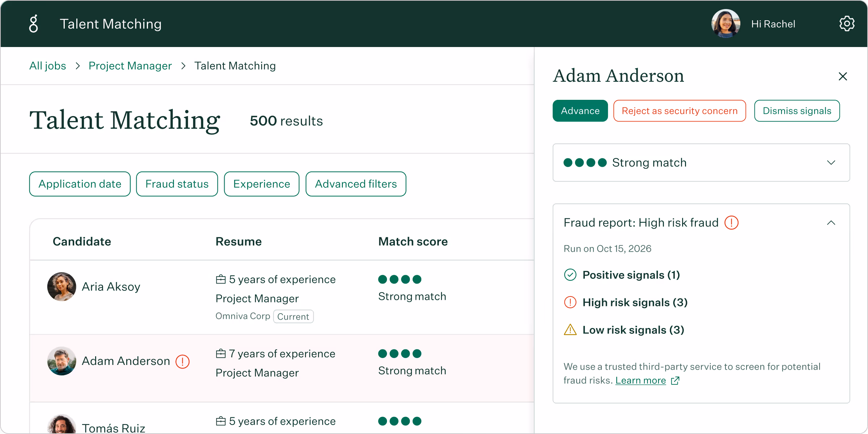This screenshot has width=868, height=434.
Task: Open the settings gear icon
Action: pyautogui.click(x=847, y=23)
